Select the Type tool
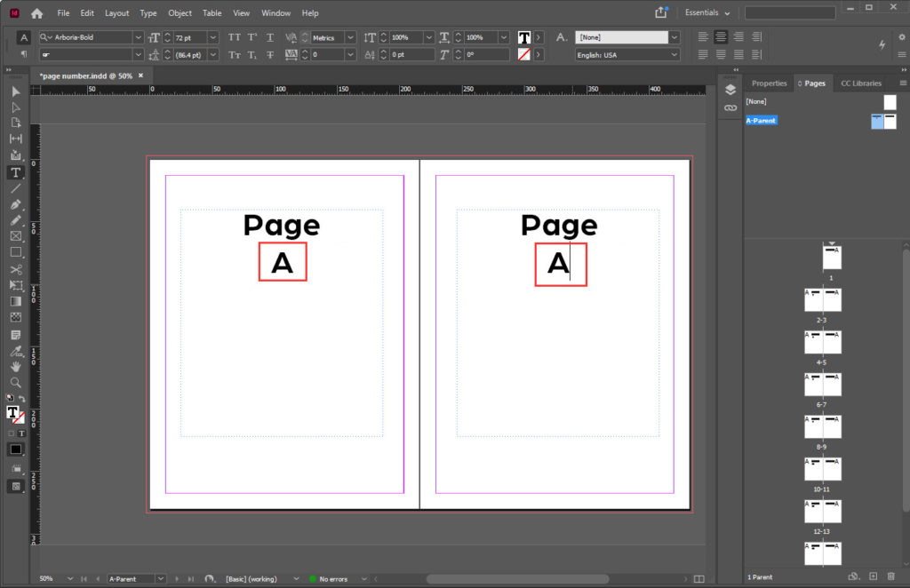 pos(15,171)
